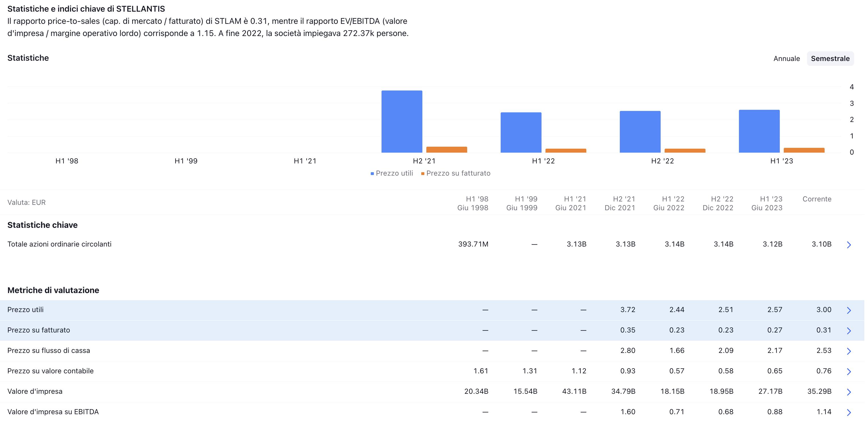Click the Prezzo su valore contabile value 1.61
The height and width of the screenshot is (421, 868).
481,371
